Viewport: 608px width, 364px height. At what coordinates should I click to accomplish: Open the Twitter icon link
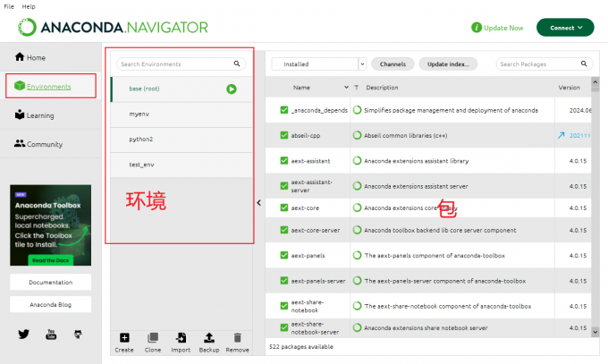tap(23, 334)
